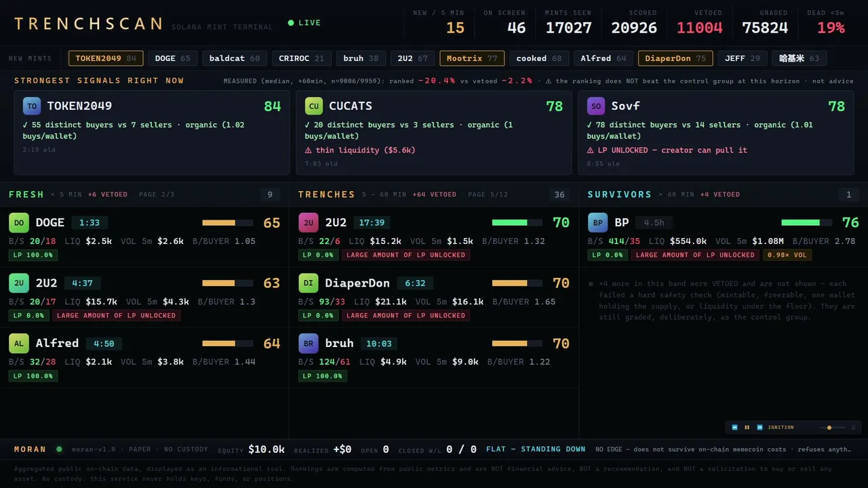The width and height of the screenshot is (868, 488).
Task: Click the CU avatar on CUCATS signal card
Action: [314, 106]
